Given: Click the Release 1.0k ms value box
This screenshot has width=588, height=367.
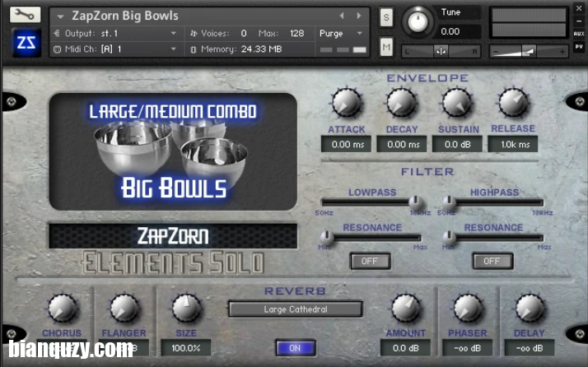Looking at the screenshot, I should (512, 144).
